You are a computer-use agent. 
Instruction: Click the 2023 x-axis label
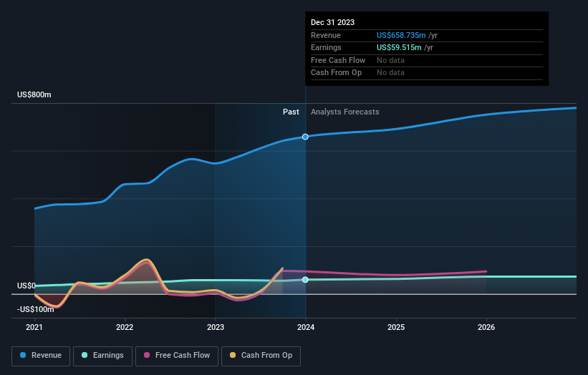(216, 328)
